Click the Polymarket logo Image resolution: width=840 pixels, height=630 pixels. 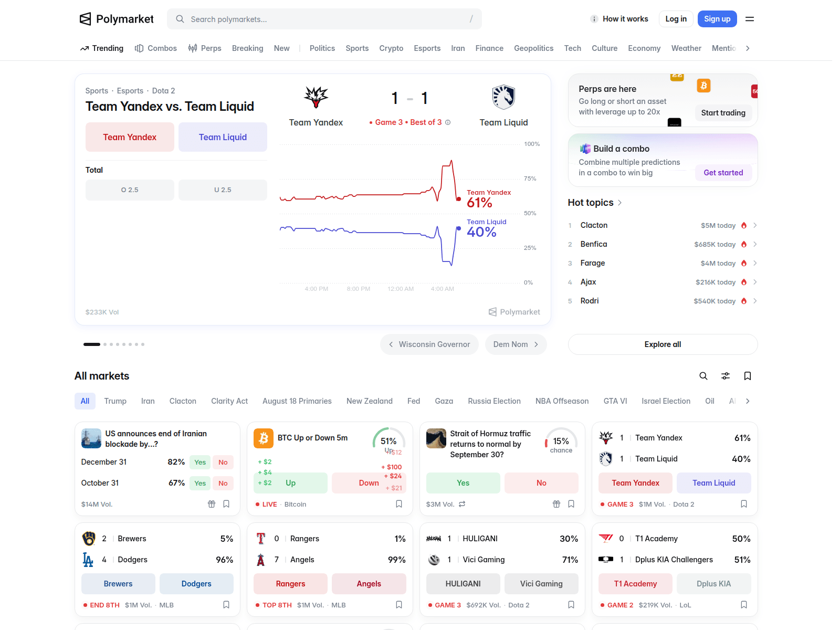click(x=117, y=19)
